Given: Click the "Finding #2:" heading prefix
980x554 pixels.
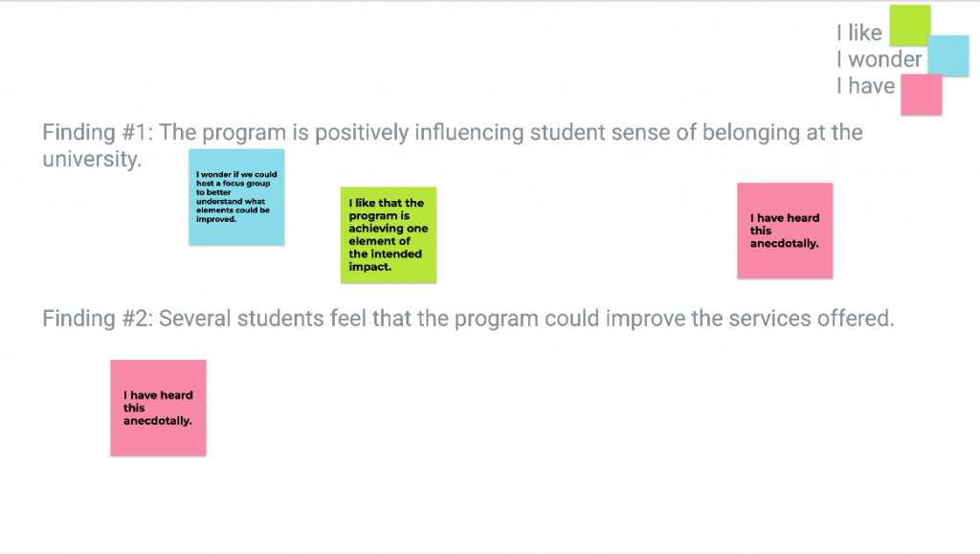Looking at the screenshot, I should [x=98, y=319].
